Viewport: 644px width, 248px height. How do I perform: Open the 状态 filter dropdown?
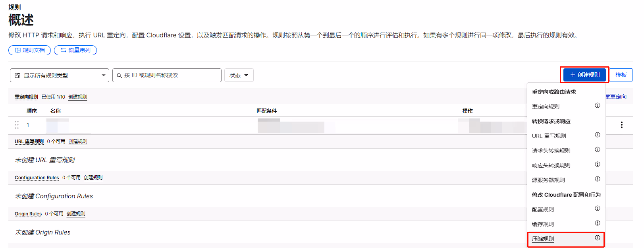tap(239, 75)
